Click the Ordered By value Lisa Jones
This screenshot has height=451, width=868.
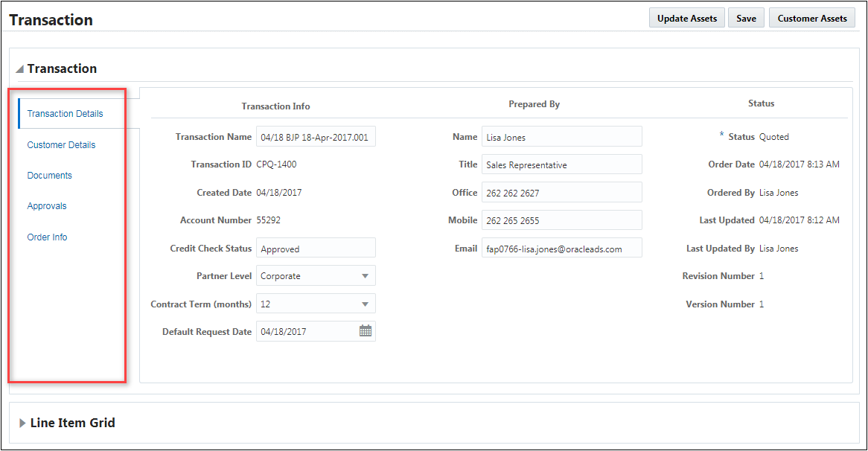point(779,193)
